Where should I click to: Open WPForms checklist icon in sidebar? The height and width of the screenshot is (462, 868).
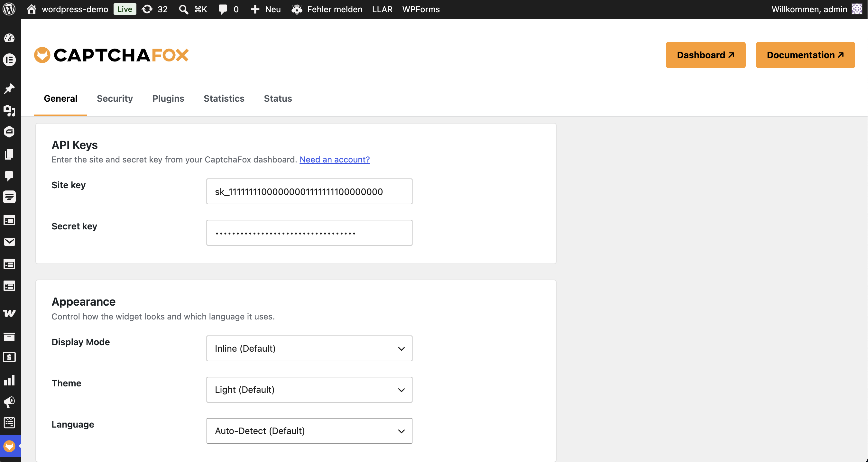[9, 422]
